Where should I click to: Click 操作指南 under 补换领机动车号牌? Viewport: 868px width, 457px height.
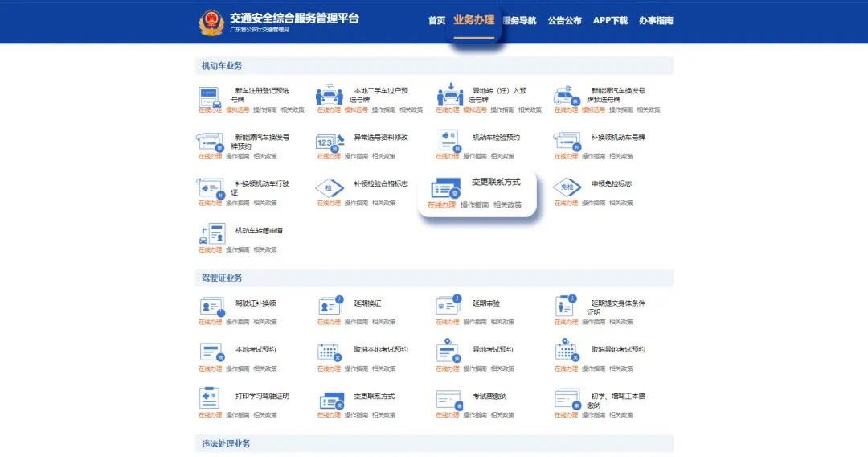click(x=593, y=156)
